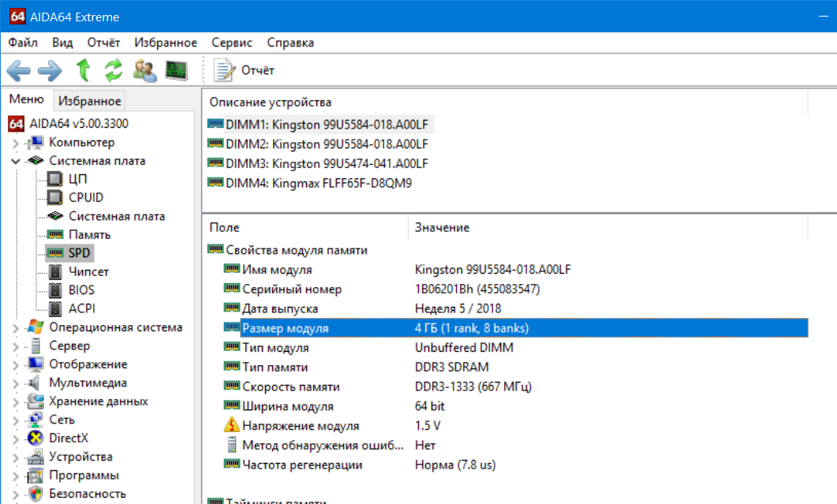Refresh using the green circular arrows icon

tap(113, 70)
